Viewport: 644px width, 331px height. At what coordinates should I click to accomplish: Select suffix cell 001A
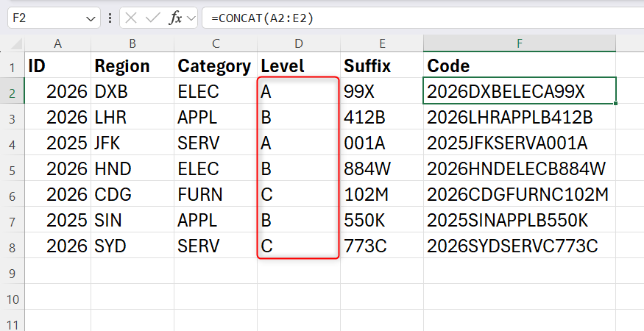point(382,142)
